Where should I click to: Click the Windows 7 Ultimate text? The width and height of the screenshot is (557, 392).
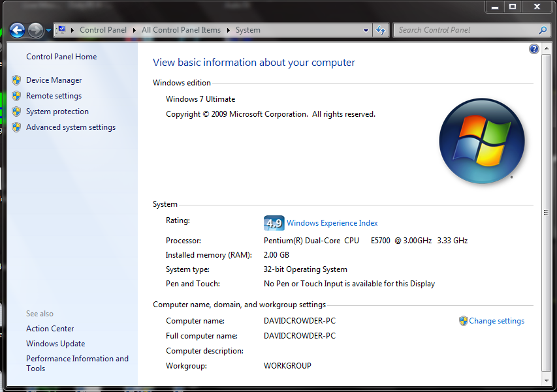(x=200, y=99)
